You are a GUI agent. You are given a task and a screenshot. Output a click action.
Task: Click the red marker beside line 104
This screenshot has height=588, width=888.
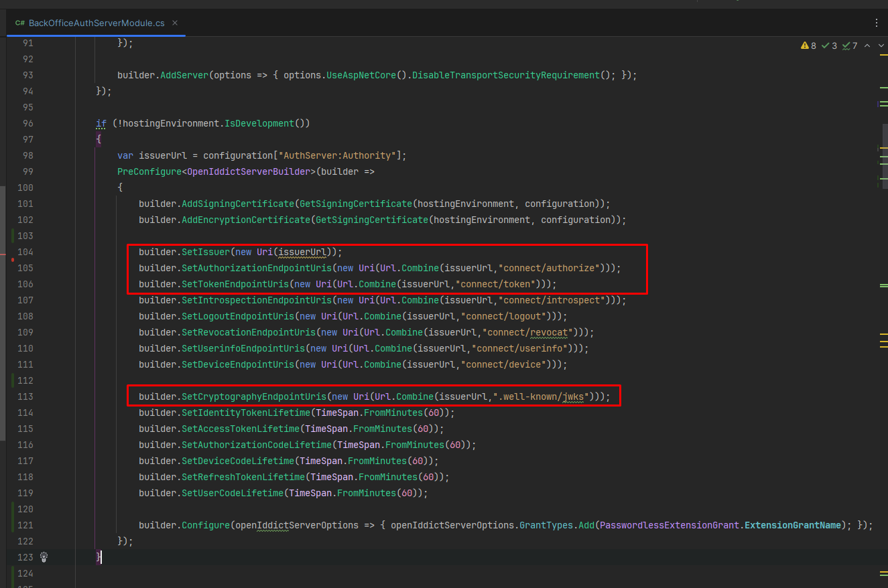pyautogui.click(x=13, y=258)
